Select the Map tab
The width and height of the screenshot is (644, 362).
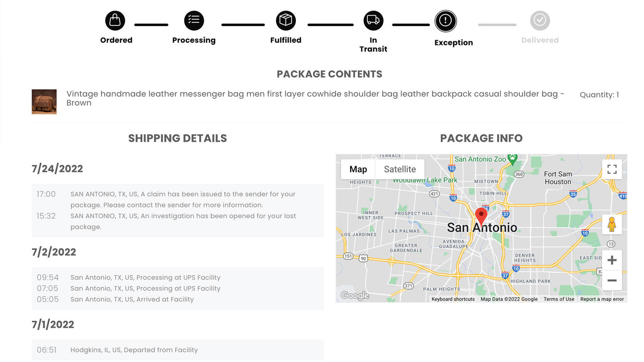pyautogui.click(x=358, y=169)
